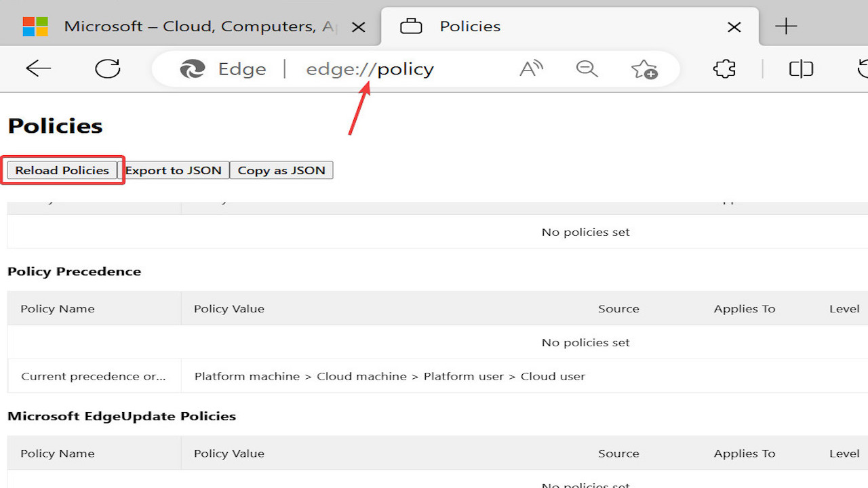
Task: Click the Copy as JSON button
Action: (x=281, y=170)
